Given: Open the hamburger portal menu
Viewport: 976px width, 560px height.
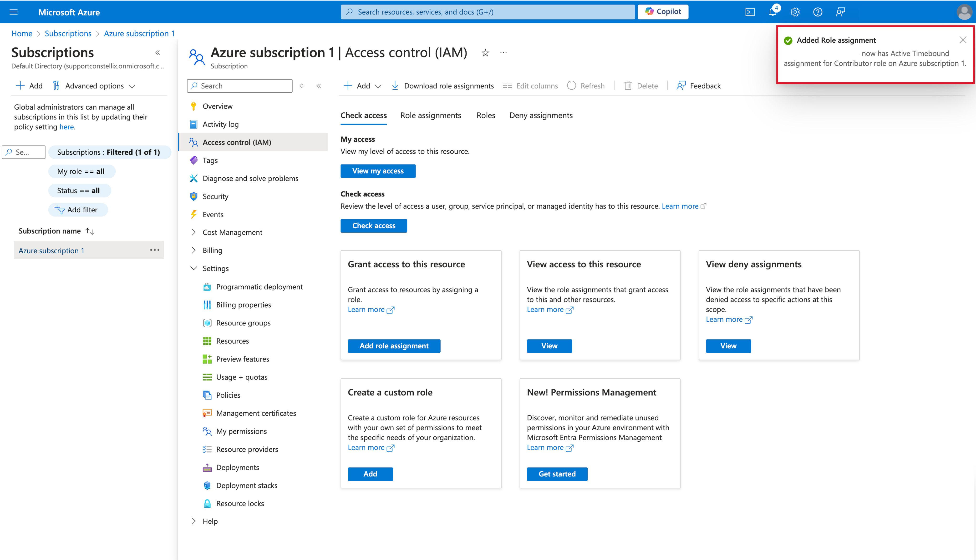Looking at the screenshot, I should pos(14,12).
